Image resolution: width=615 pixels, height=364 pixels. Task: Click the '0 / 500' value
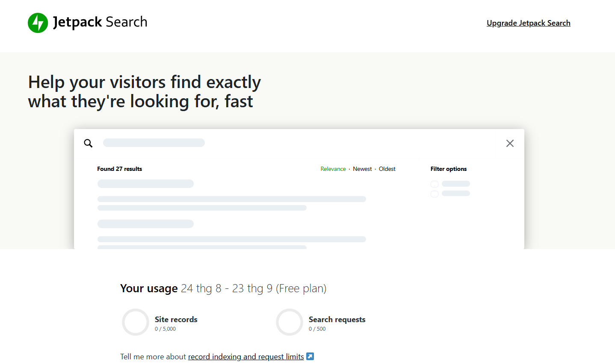[317, 329]
